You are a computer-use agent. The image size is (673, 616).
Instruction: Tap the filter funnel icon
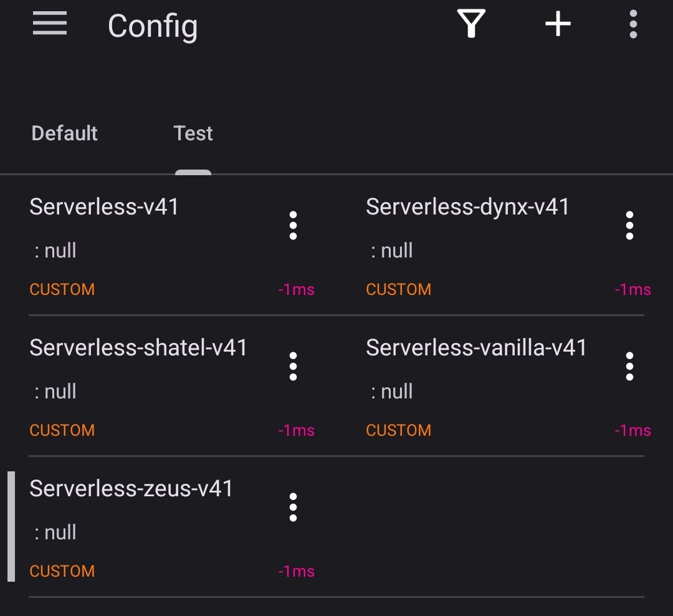coord(471,25)
